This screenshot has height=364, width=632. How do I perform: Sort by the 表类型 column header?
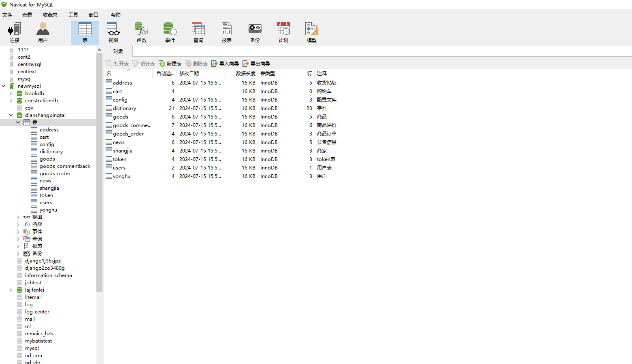coord(274,73)
